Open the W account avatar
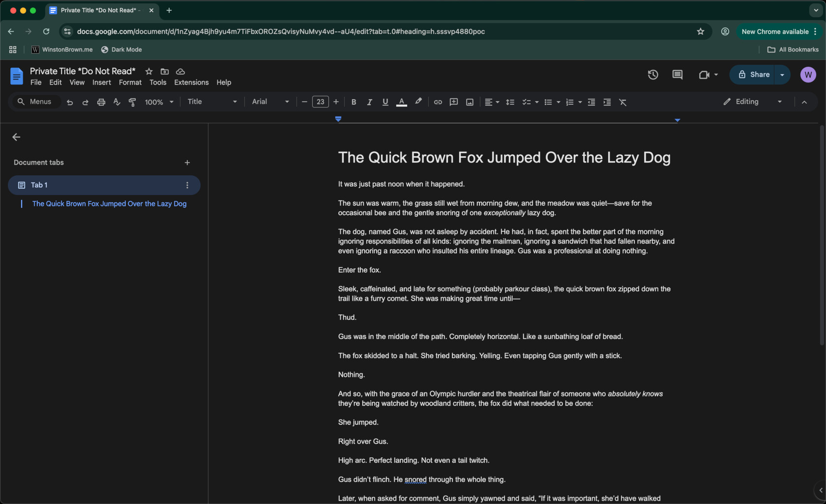826x504 pixels. (808, 75)
